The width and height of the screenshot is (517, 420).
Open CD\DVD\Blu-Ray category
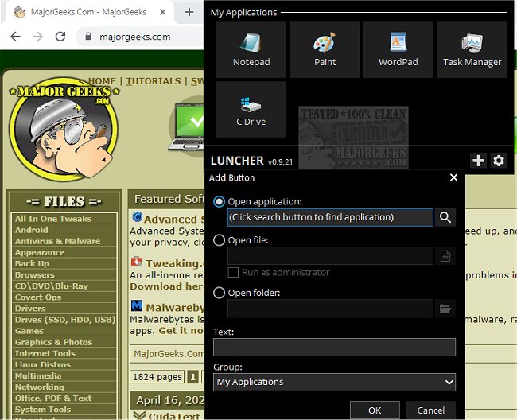64,286
